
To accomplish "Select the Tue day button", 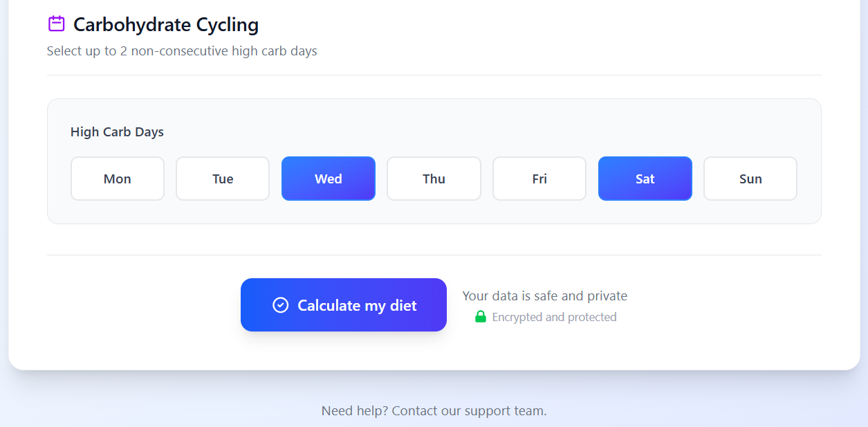I will click(223, 179).
